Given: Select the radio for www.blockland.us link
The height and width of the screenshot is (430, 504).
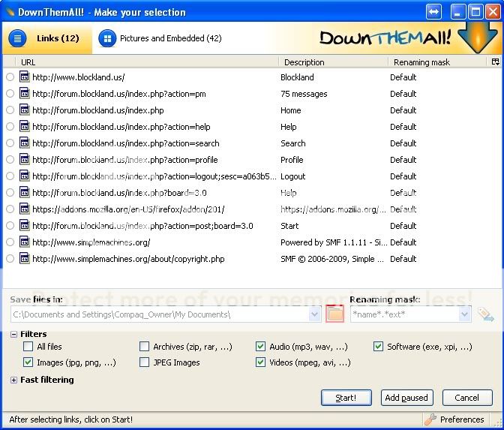Looking at the screenshot, I should tap(10, 77).
